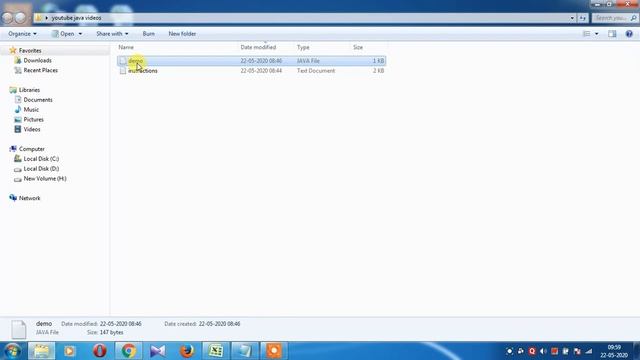640x360 pixels.
Task: Launch the media player from the taskbar
Action: click(x=69, y=351)
